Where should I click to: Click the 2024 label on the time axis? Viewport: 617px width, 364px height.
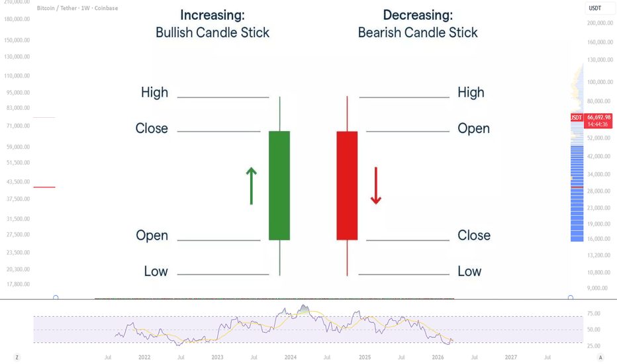click(291, 357)
